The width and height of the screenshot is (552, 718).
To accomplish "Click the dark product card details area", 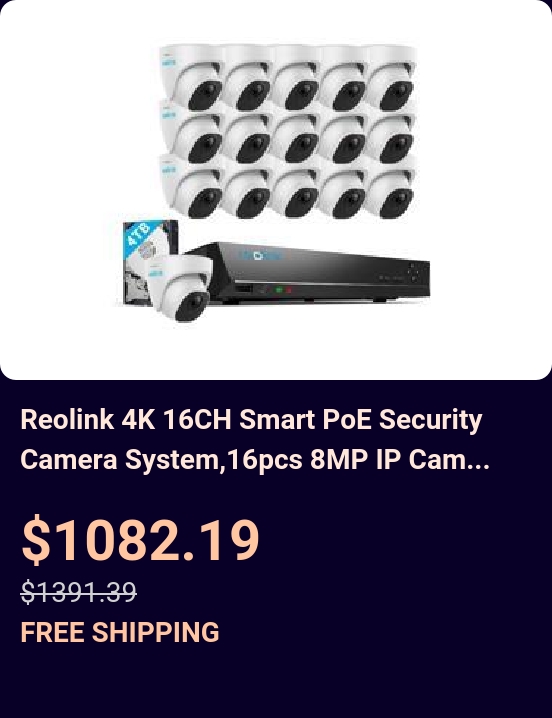I will [x=276, y=549].
